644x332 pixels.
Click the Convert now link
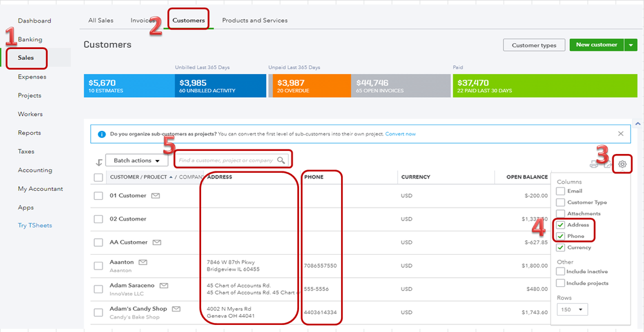[x=400, y=134]
